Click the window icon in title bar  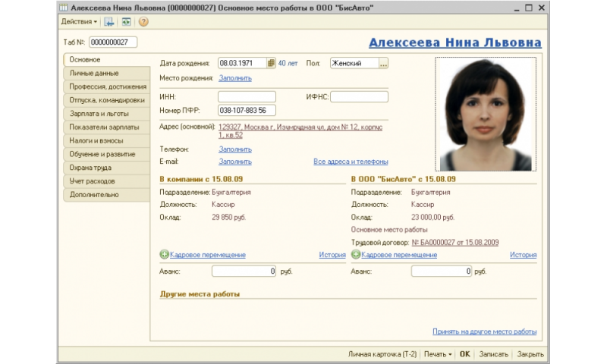[x=64, y=7]
